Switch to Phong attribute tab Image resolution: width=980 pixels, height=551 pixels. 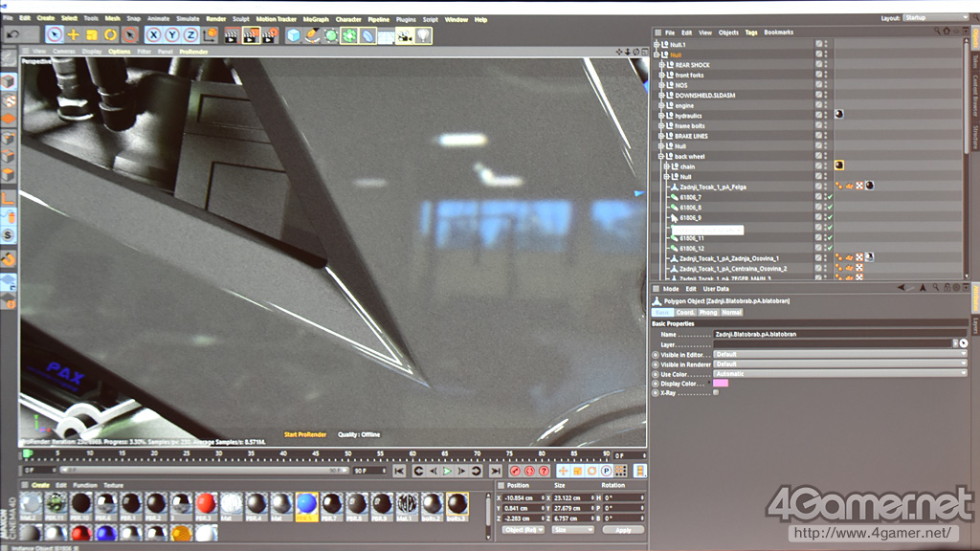click(708, 313)
